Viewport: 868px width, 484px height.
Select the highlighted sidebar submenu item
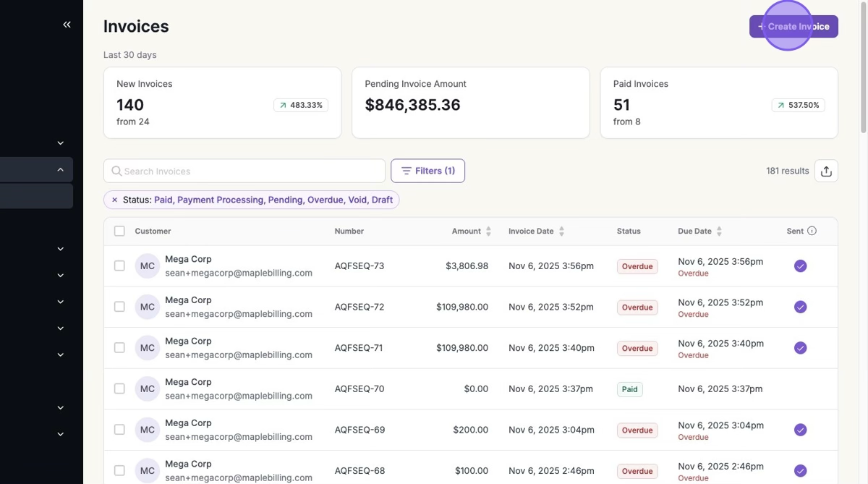(x=36, y=196)
